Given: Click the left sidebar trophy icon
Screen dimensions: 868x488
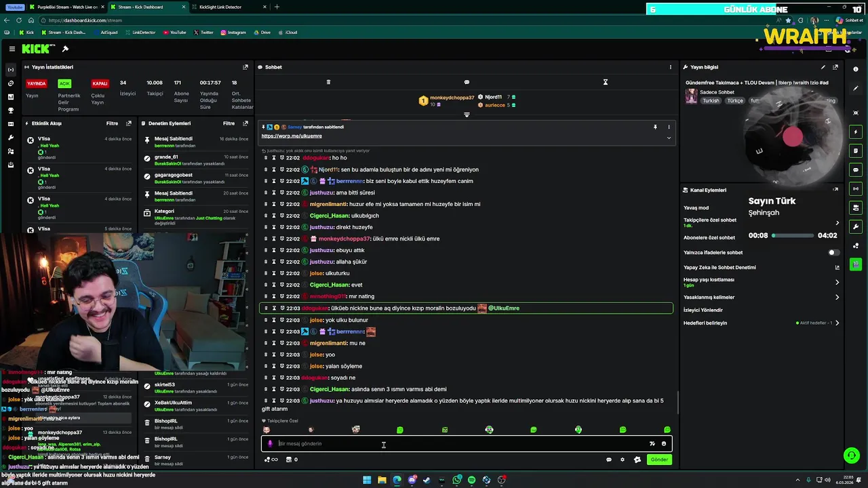Looking at the screenshot, I should [10, 110].
